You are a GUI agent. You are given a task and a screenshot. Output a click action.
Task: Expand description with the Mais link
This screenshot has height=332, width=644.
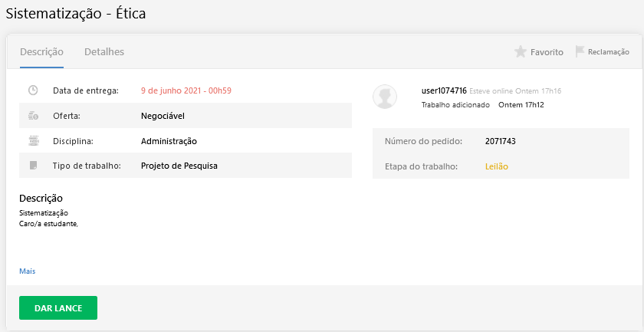tap(27, 271)
